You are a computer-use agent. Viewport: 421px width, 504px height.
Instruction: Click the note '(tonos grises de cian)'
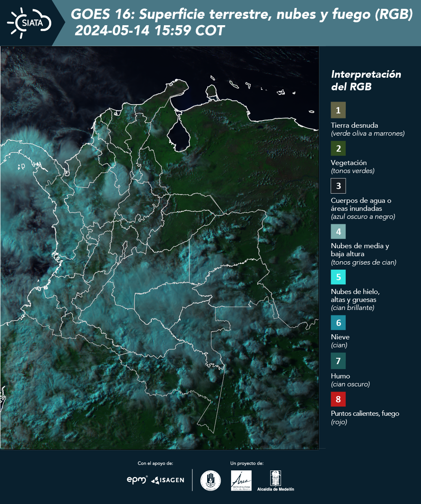(x=363, y=262)
